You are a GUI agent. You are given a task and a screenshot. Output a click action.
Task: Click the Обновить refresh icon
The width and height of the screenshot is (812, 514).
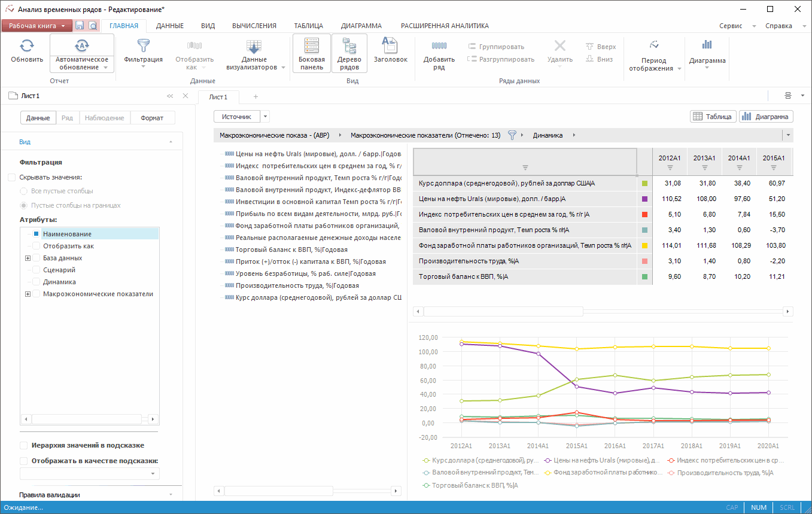(x=27, y=46)
